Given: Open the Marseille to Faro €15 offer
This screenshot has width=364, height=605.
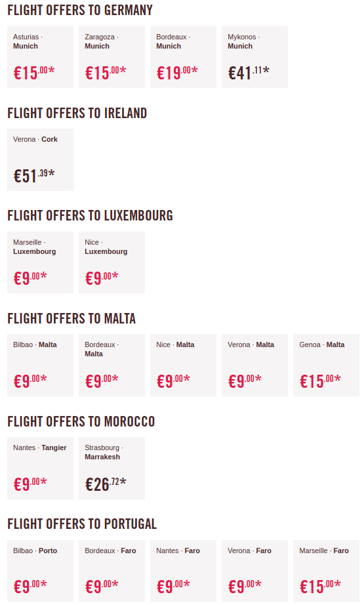Looking at the screenshot, I should point(326,571).
